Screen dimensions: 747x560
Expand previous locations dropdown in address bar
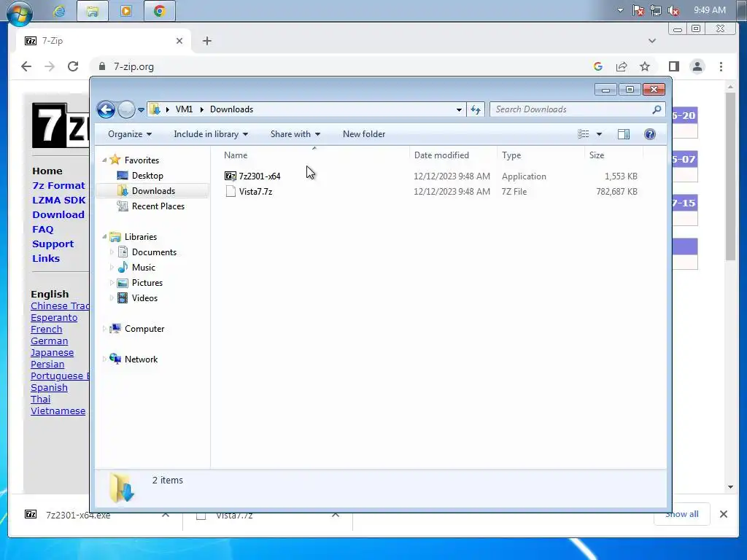click(459, 109)
